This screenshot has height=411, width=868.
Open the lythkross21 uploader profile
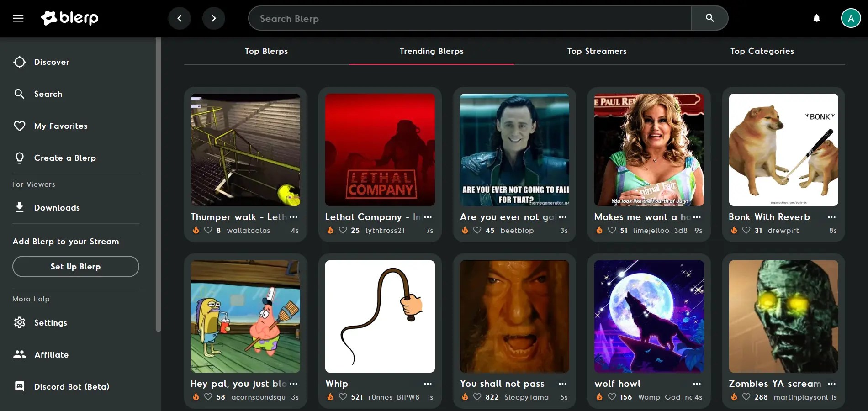(385, 231)
